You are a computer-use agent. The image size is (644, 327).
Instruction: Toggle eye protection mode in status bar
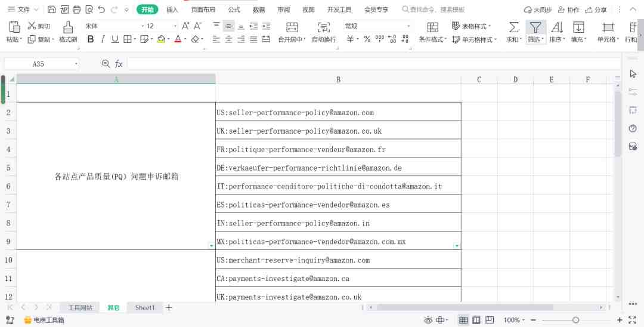428,320
